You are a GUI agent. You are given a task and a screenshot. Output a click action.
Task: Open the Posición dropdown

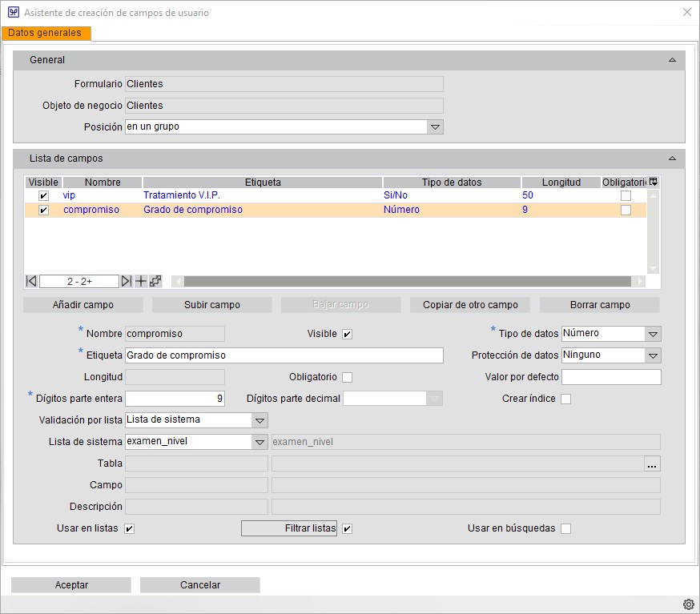435,126
